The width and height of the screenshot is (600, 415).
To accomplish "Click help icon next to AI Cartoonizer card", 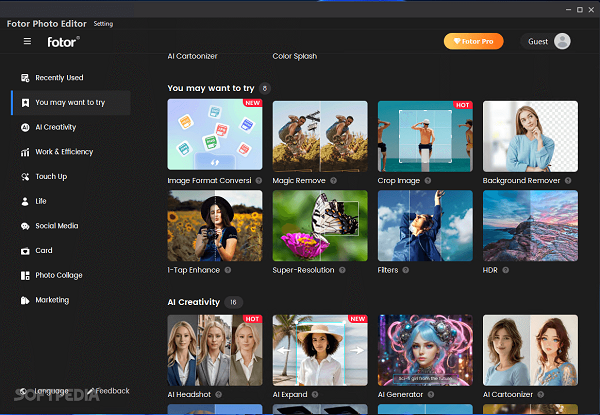I will pyautogui.click(x=541, y=394).
